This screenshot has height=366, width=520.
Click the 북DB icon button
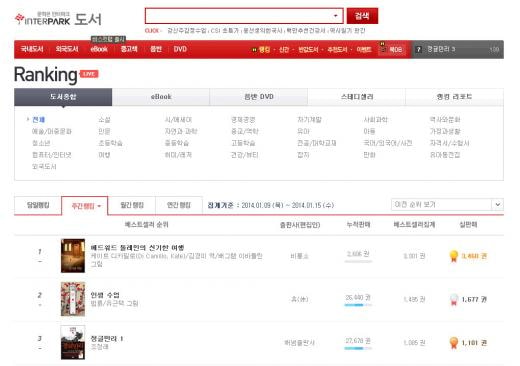(391, 49)
